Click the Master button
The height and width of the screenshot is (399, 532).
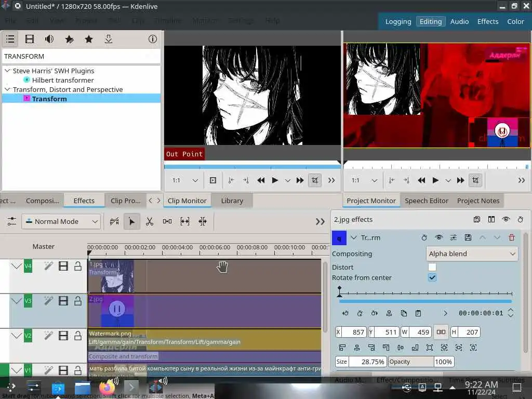click(x=44, y=247)
